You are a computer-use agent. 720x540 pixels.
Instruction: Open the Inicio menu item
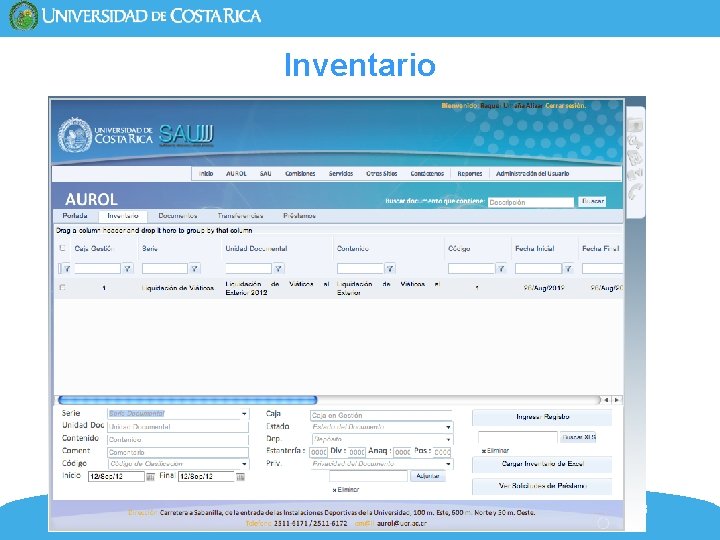tap(206, 174)
